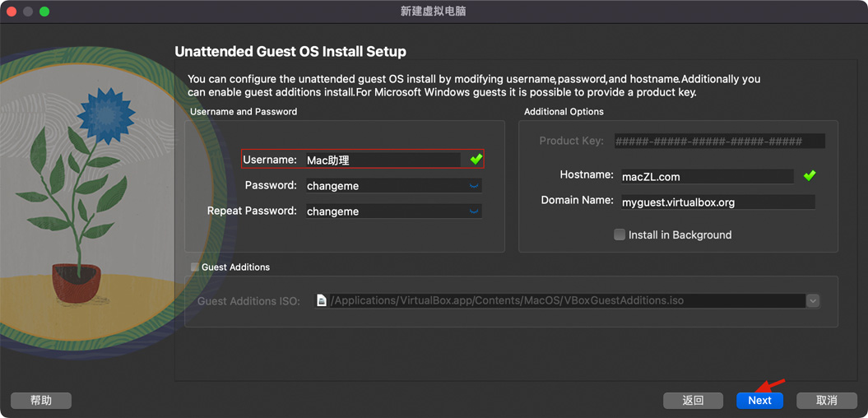This screenshot has width=868, height=418.
Task: Click the Product Key field
Action: pyautogui.click(x=719, y=141)
